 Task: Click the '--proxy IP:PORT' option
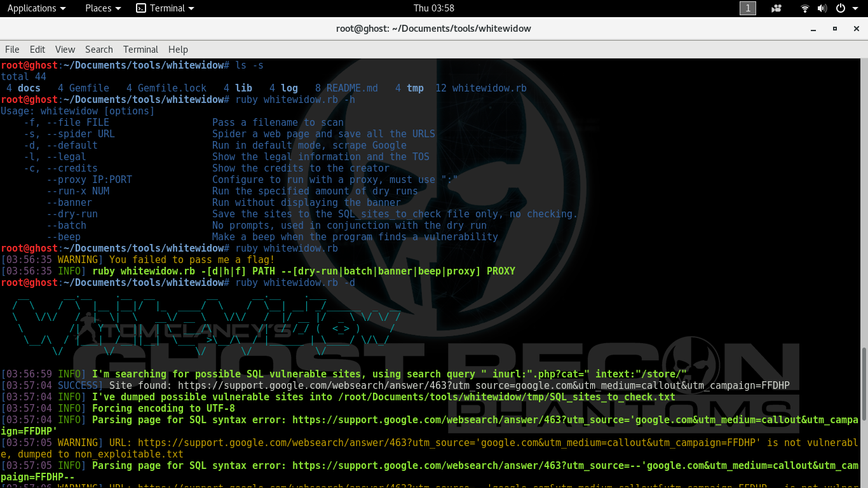(x=90, y=180)
